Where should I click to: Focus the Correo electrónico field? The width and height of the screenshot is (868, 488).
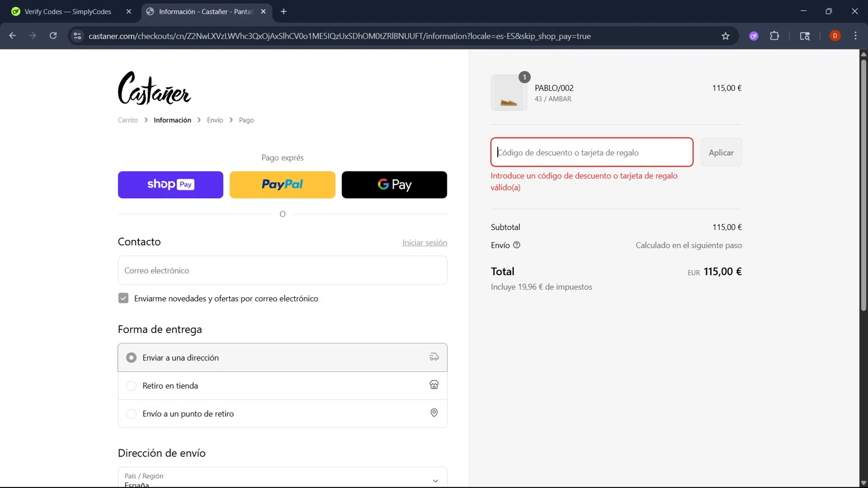coord(282,270)
